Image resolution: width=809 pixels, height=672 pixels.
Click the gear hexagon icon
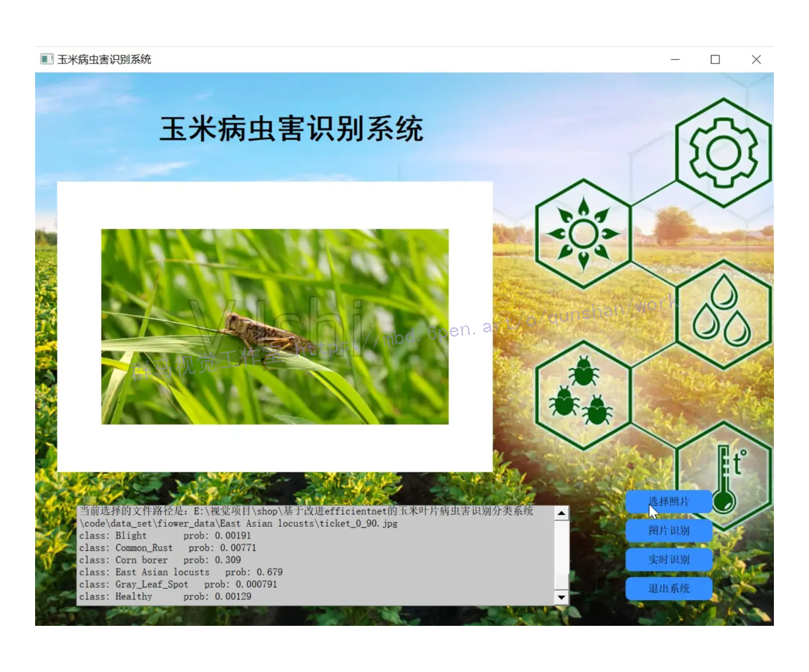tap(723, 153)
